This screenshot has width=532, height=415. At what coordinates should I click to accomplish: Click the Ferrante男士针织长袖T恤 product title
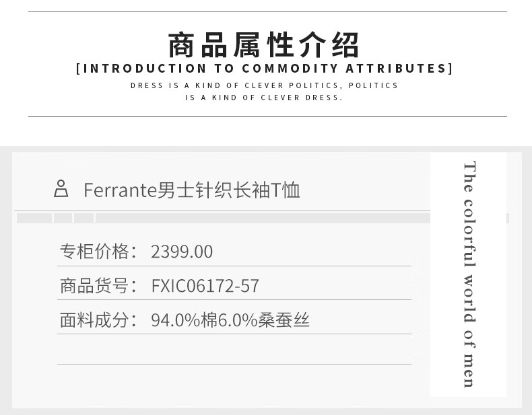coord(192,190)
